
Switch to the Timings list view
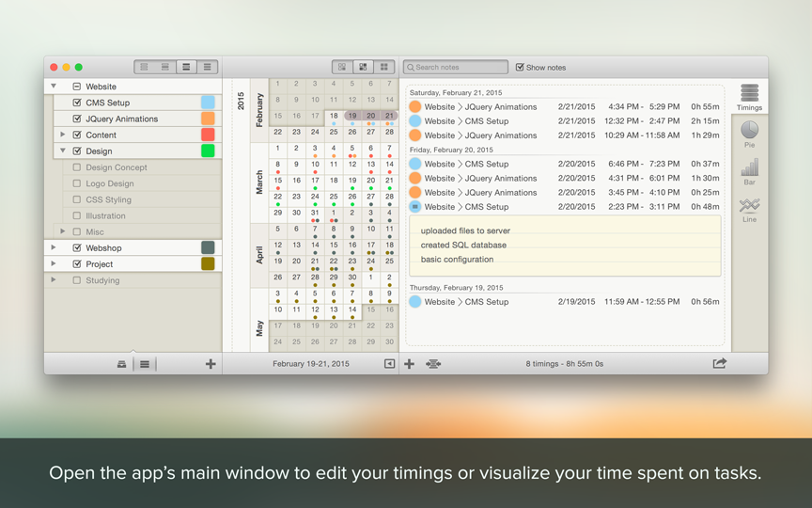tap(749, 97)
